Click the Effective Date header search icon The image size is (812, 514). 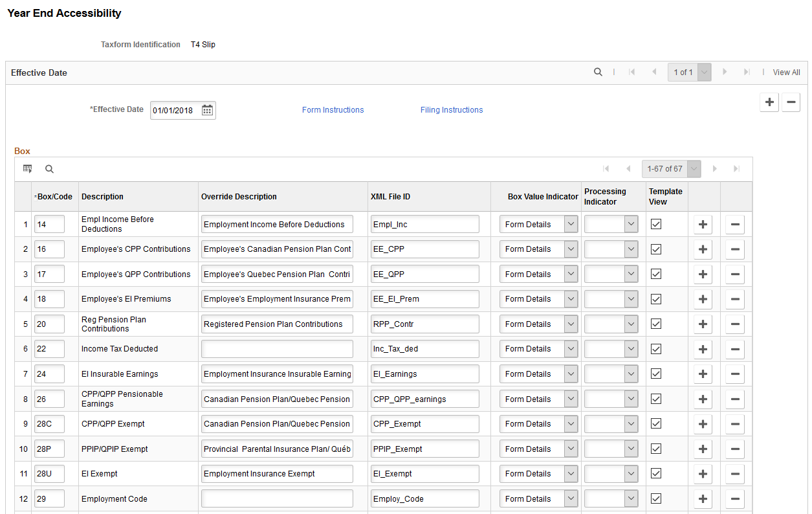598,72
